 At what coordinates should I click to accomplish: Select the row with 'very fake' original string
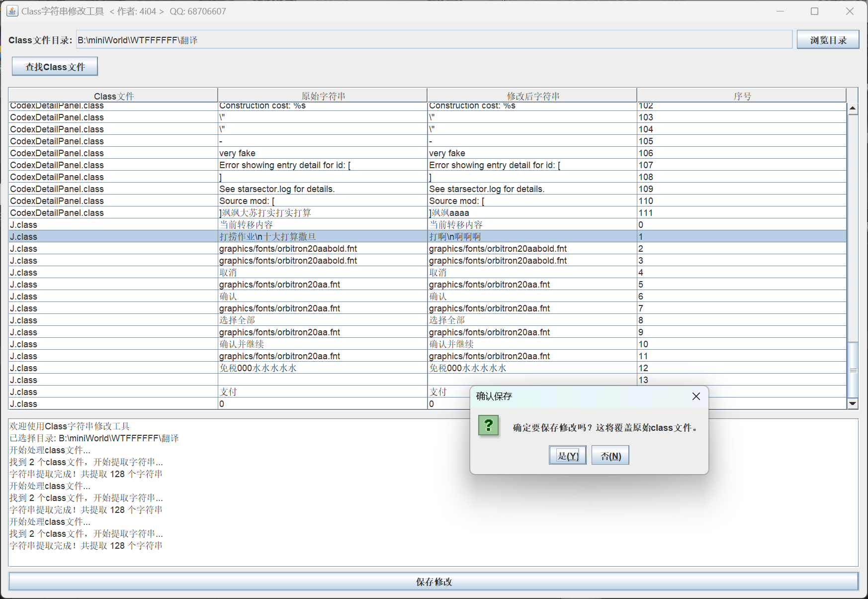click(x=322, y=153)
